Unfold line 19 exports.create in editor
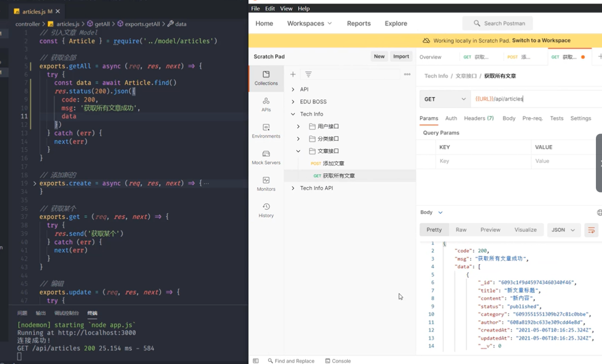This screenshot has width=602, height=364. pos(35,184)
